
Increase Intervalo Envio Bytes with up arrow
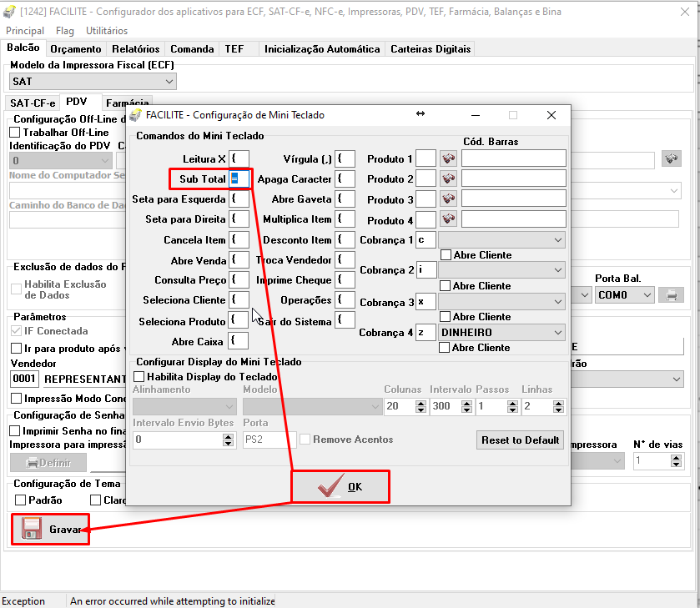[228, 436]
